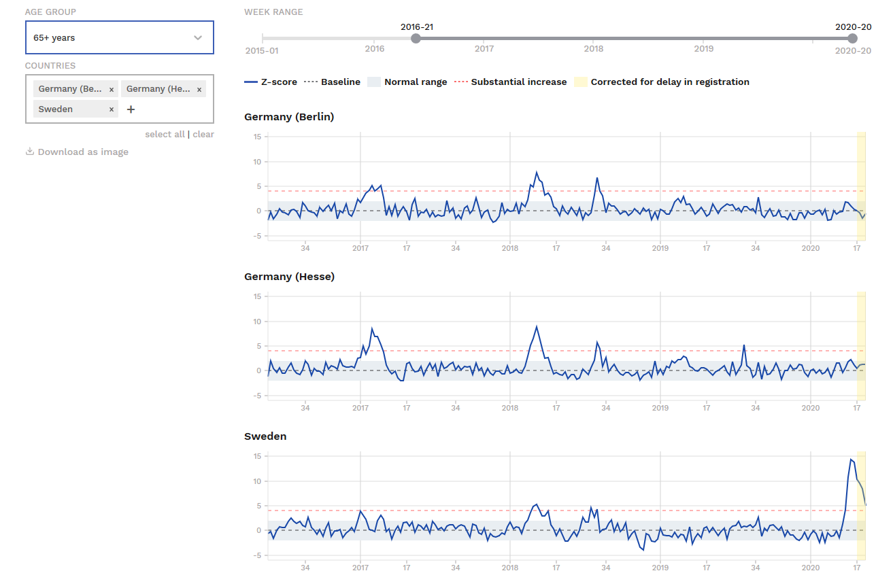The height and width of the screenshot is (588, 893).
Task: Click the Z-score legend line icon
Action: 250,82
